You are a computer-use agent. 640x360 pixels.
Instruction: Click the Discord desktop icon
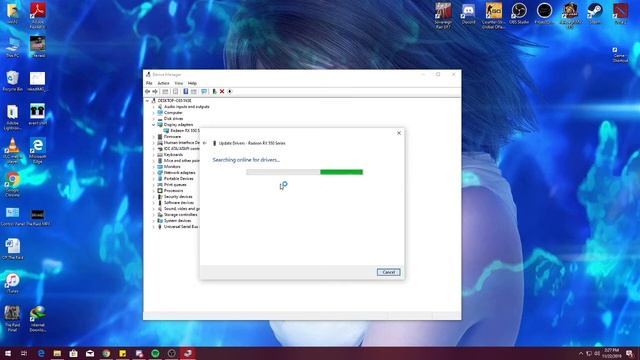click(468, 13)
